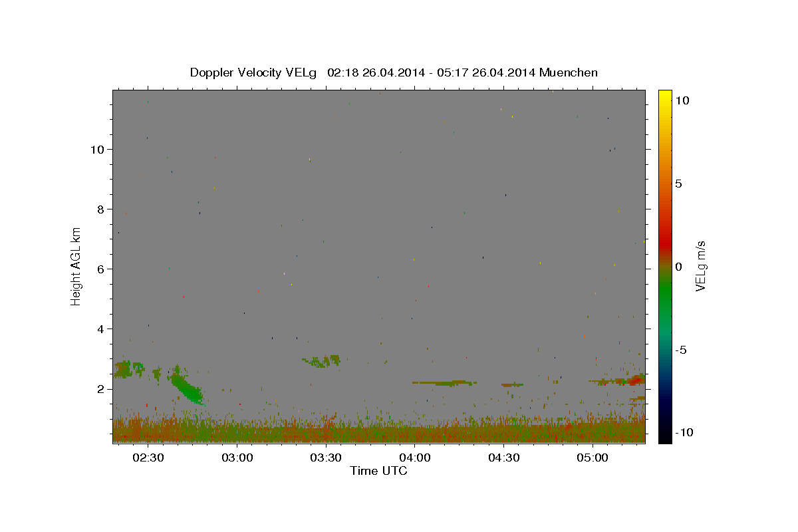This screenshot has height=532, width=798.
Task: Click the colorbar value '10' at top
Action: pos(682,100)
